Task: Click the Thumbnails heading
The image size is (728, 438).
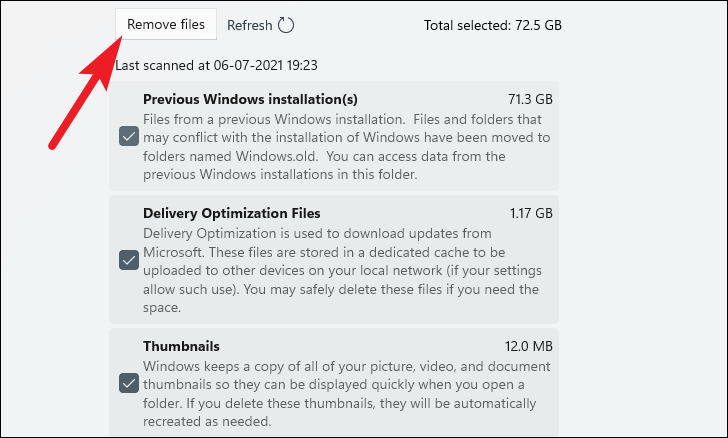Action: [182, 346]
